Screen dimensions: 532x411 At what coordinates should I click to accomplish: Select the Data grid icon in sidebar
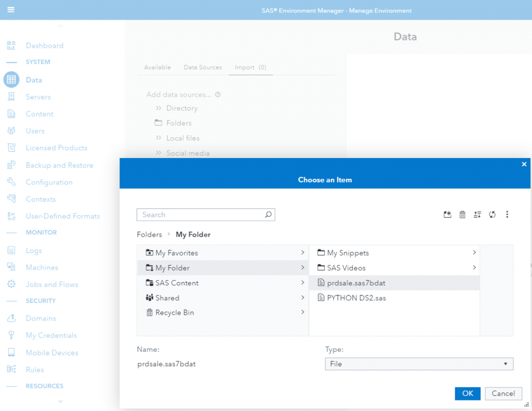[11, 80]
